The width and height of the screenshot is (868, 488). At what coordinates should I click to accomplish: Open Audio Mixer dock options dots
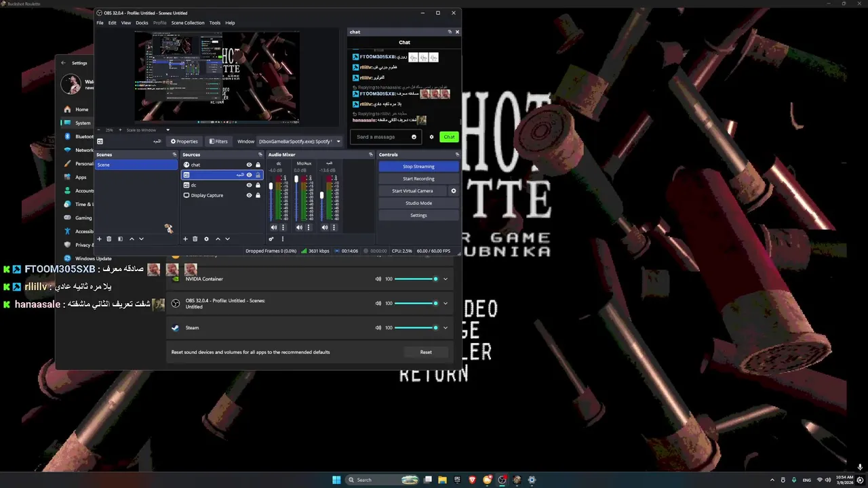283,239
